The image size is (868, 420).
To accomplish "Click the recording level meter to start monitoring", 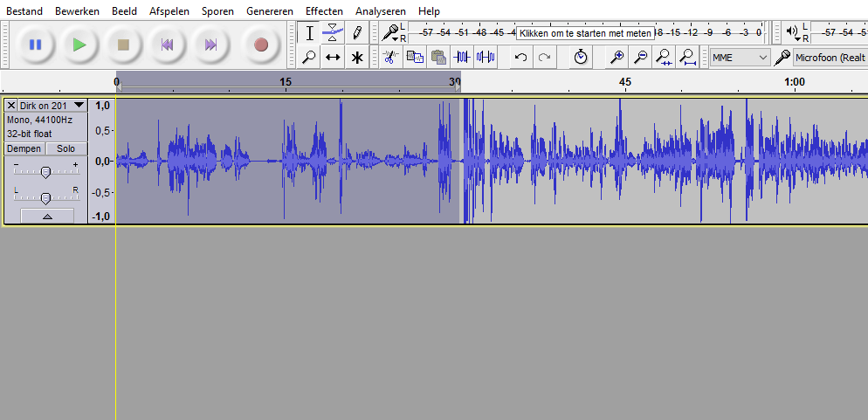I will coord(586,32).
